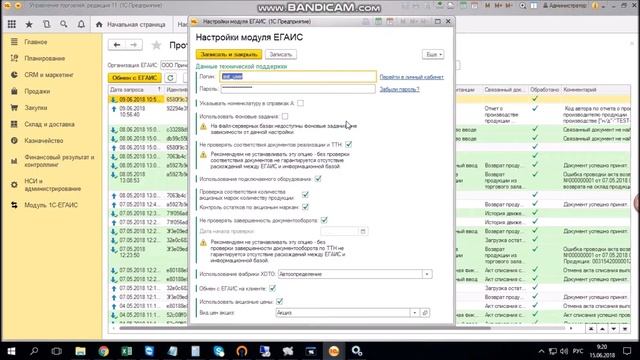Open НСИ и администрирование section

[52, 185]
